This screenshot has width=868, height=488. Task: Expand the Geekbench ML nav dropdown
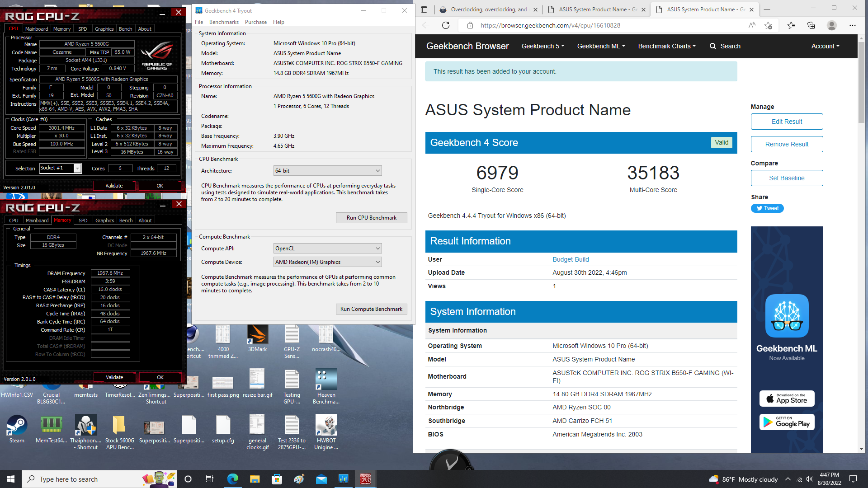(x=601, y=46)
